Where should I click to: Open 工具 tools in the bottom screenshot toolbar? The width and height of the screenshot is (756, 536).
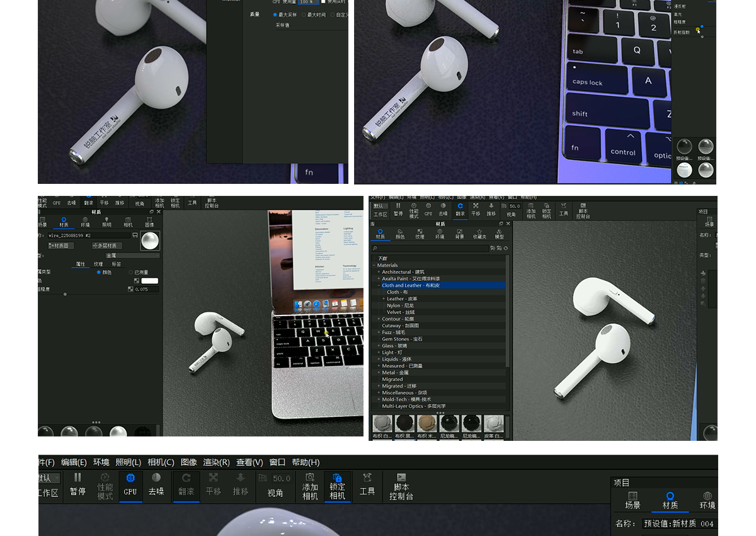tap(367, 486)
